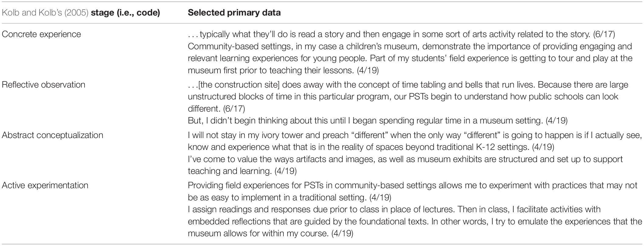Click the words 'stage (i.e., code)' in bold
This screenshot has height=246, width=644.
(x=126, y=13)
